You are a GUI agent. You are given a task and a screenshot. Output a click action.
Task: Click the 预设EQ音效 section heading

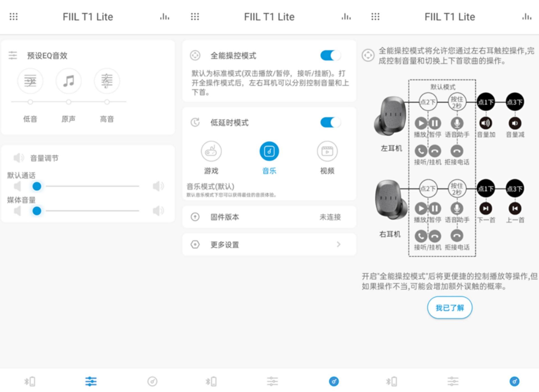[x=47, y=56]
